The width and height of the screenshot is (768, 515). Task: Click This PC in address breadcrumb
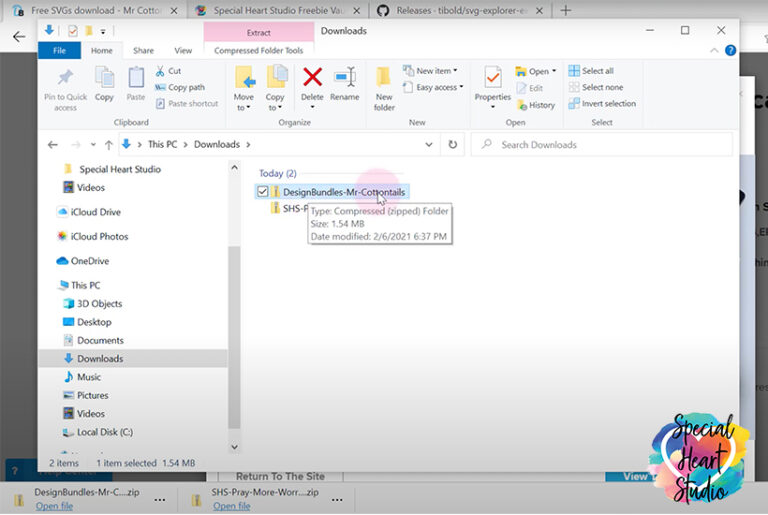[x=163, y=145]
